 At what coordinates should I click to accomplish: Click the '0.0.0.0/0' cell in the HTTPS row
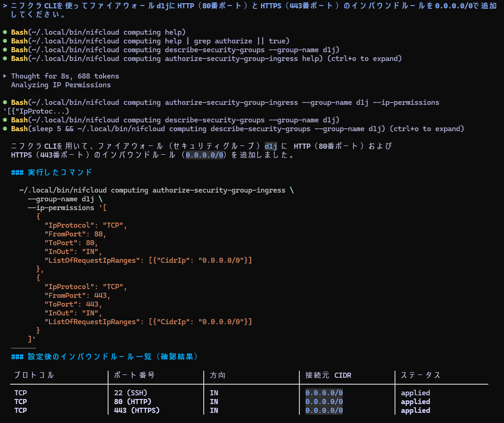click(x=324, y=410)
